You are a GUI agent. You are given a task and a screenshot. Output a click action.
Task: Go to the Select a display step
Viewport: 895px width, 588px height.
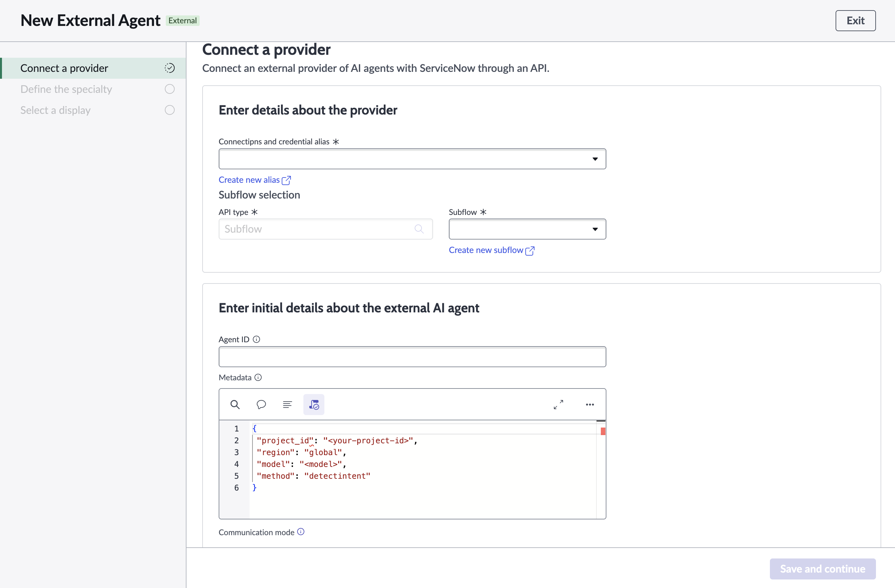[x=93, y=110]
